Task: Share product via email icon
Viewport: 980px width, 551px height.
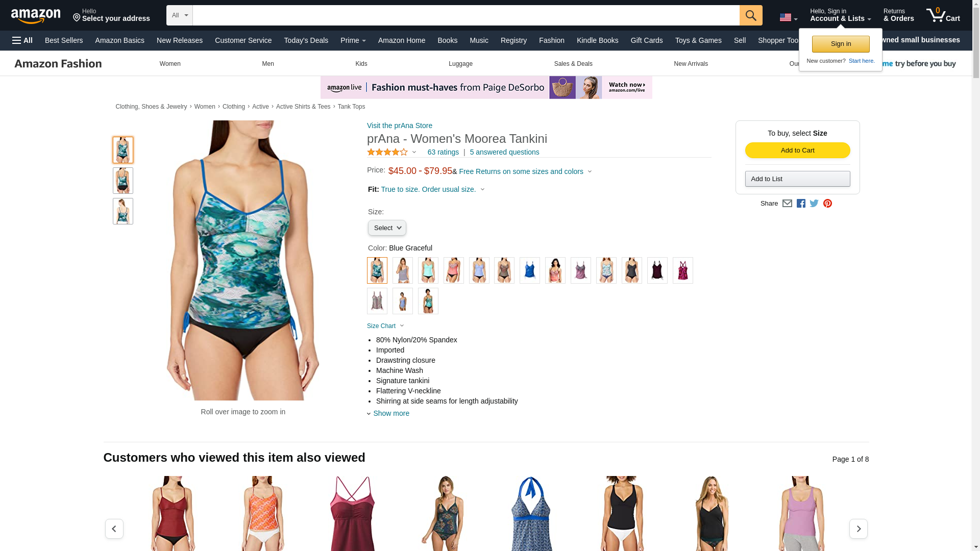Action: [x=787, y=204]
